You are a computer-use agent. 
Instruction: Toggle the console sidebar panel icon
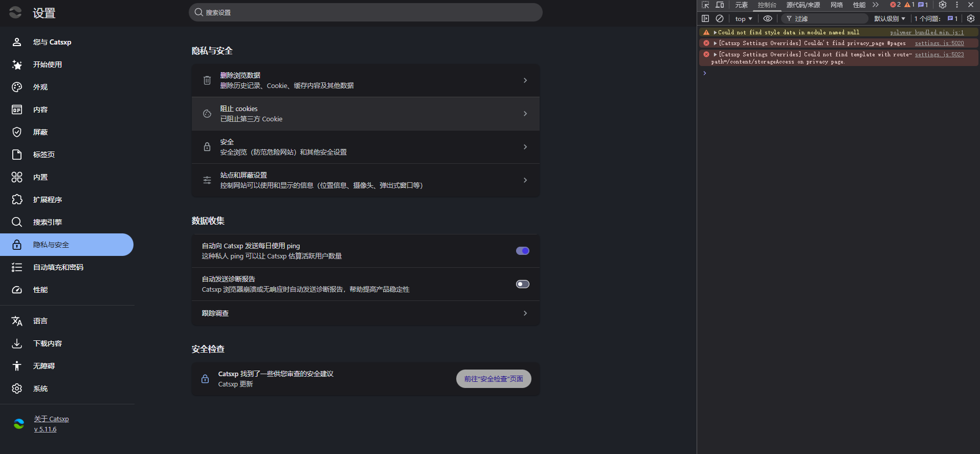(705, 18)
